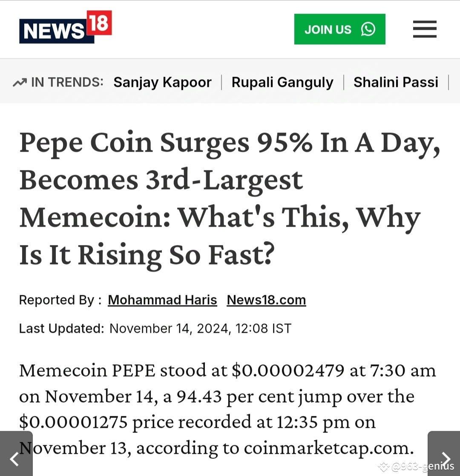
Task: Visit the News18.com link
Action: pyautogui.click(x=266, y=300)
